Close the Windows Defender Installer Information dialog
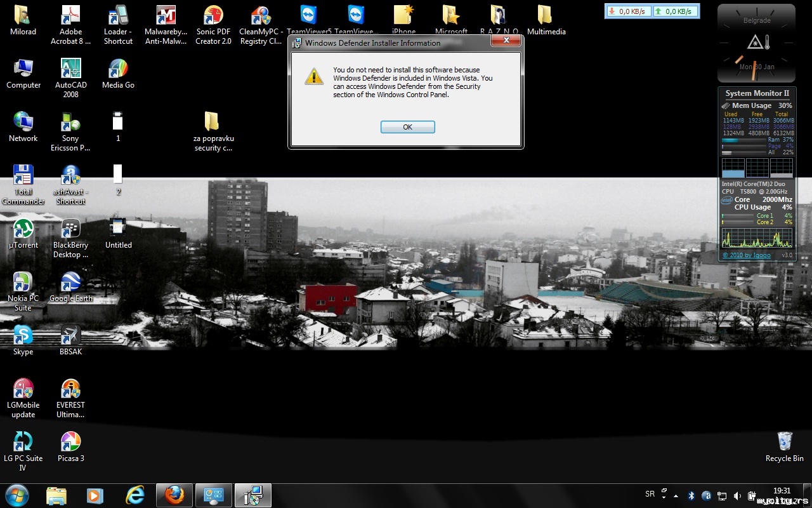 [x=506, y=41]
